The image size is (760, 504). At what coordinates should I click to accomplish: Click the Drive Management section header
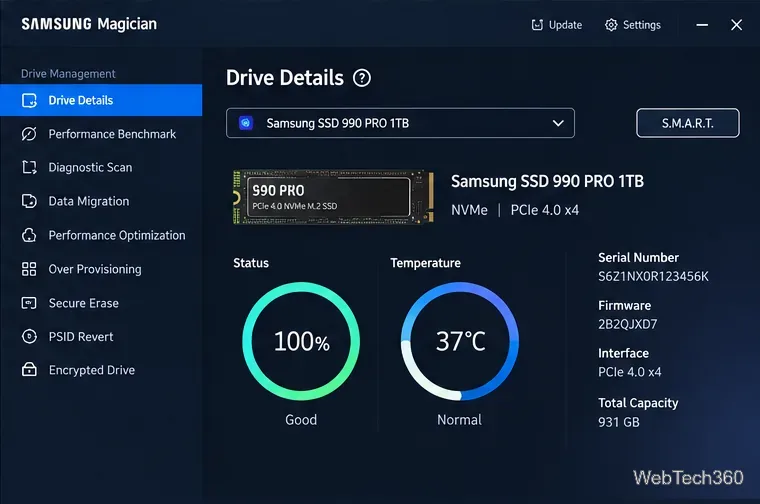coord(68,74)
